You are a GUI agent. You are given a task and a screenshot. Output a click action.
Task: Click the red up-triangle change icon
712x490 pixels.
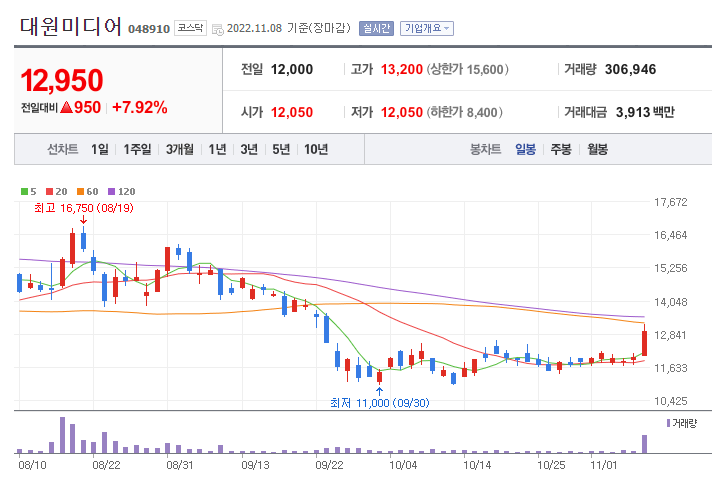click(66, 108)
